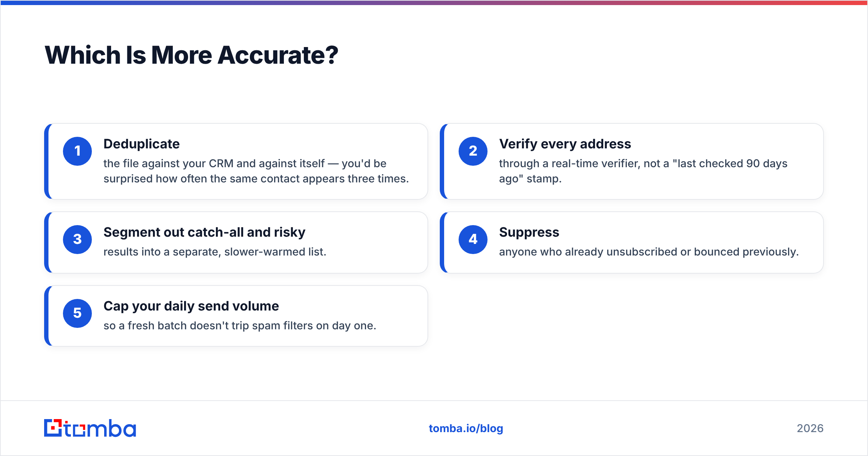
Task: Click the unsubscribed or bounced description text
Action: [649, 252]
